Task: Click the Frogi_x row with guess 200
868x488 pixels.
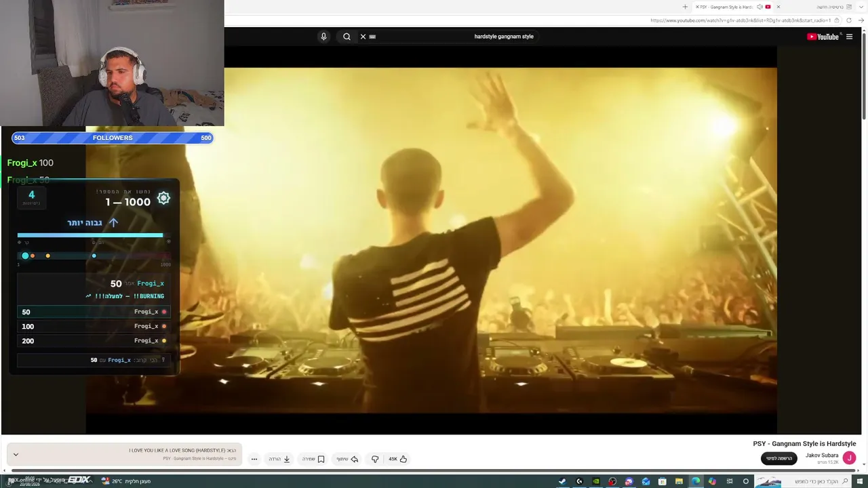Action: click(x=94, y=340)
